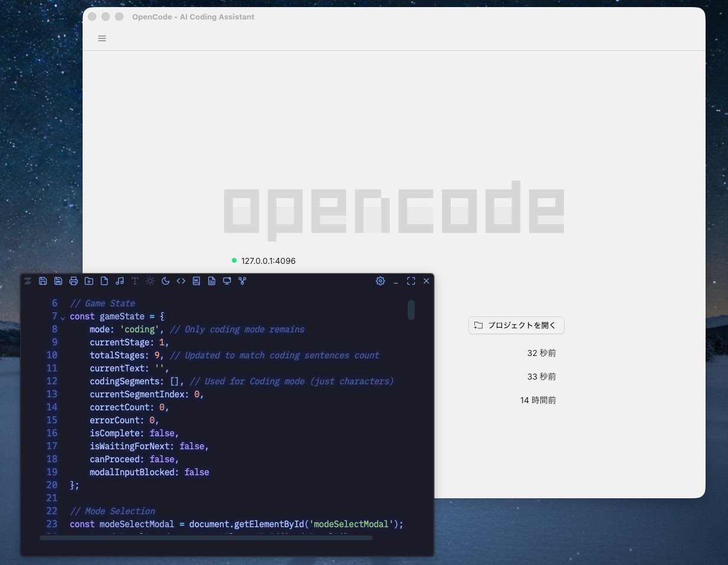Collapse the gameState code block at line 7
This screenshot has width=728, height=565.
coord(63,318)
